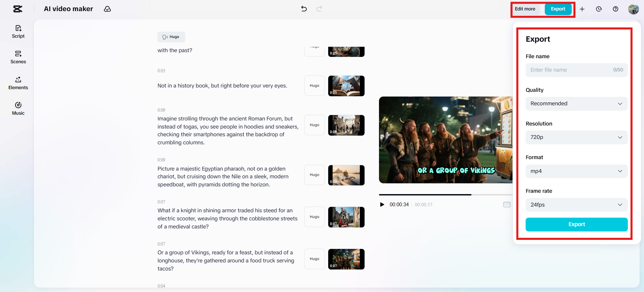This screenshot has height=292, width=644.
Task: Click the 'Imagine strolling through' script paragraph
Action: (x=228, y=131)
